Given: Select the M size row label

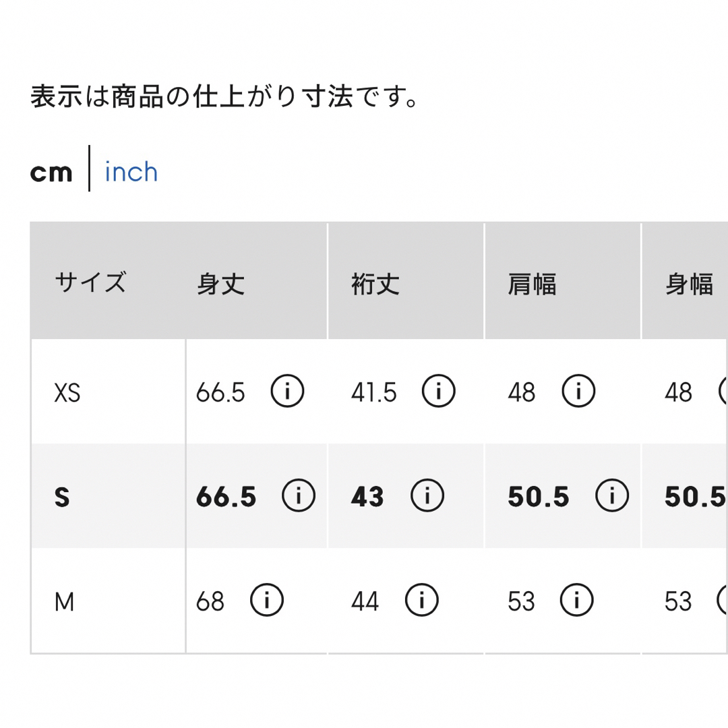Looking at the screenshot, I should click(x=64, y=602).
